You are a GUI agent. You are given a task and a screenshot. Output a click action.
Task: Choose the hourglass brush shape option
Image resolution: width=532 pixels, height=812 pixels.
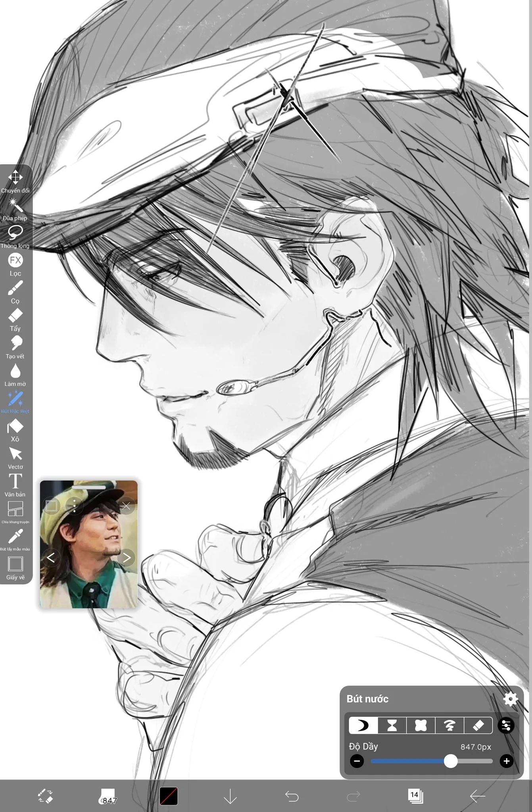coord(392,726)
